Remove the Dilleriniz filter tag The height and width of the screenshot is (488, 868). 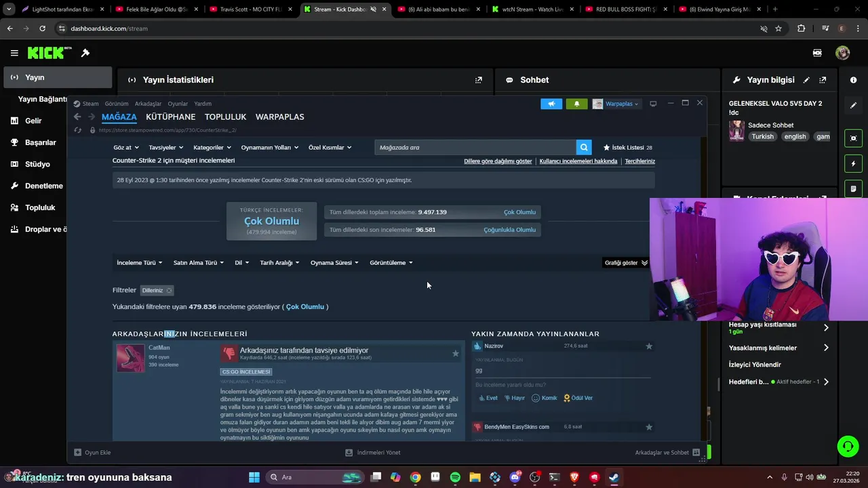point(169,290)
